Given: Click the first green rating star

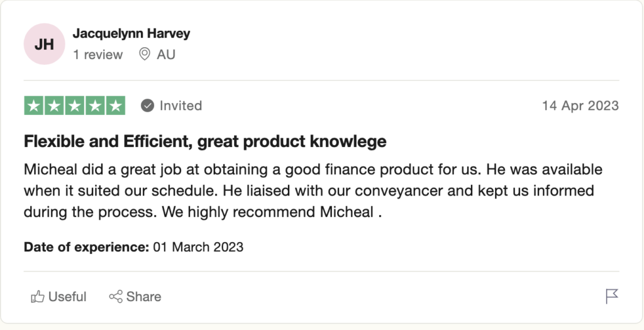Looking at the screenshot, I should [x=34, y=106].
